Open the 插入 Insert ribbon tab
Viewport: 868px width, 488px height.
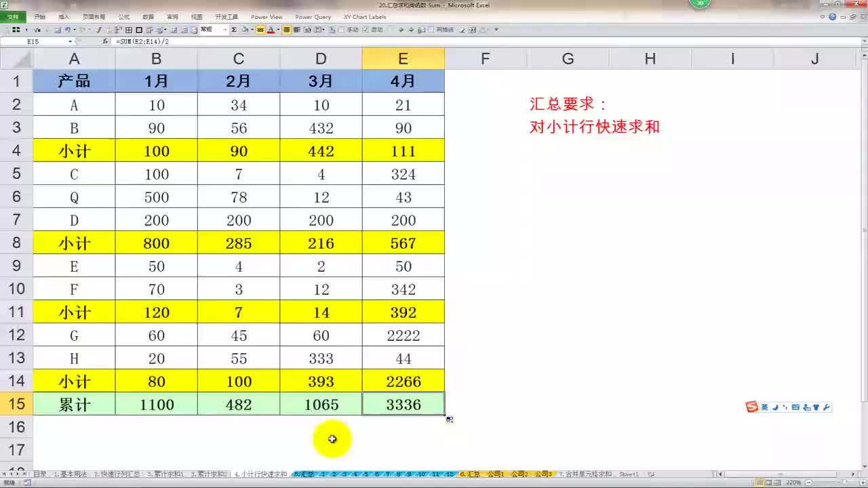pos(64,17)
